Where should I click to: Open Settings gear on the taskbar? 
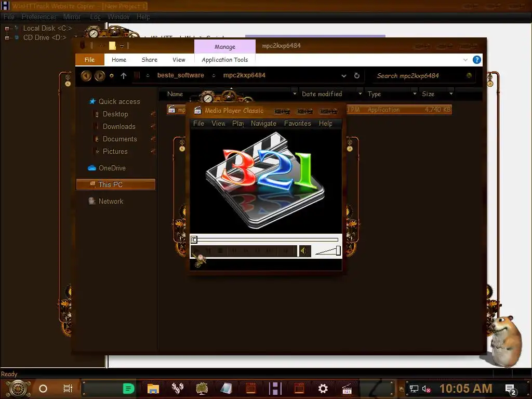(x=323, y=389)
